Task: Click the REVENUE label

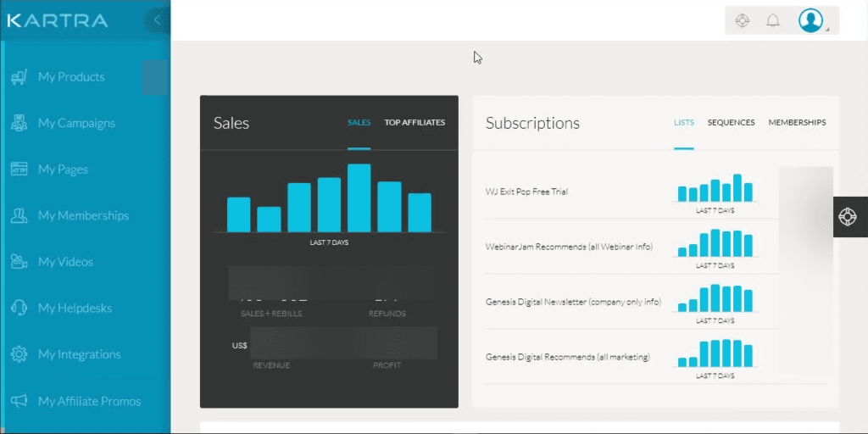Action: [x=271, y=365]
